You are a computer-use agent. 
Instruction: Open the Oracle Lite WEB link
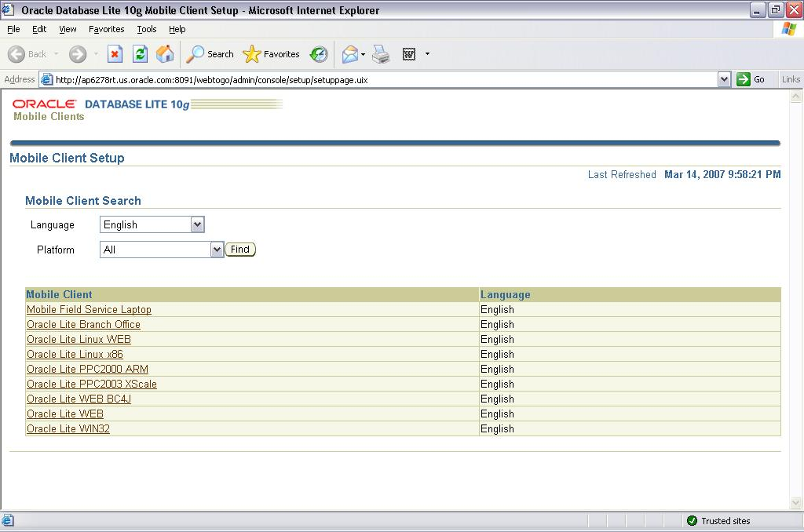[x=64, y=414]
